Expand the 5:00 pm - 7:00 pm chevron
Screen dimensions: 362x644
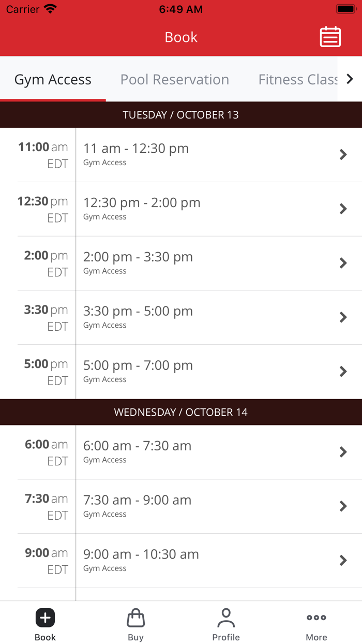pos(343,372)
